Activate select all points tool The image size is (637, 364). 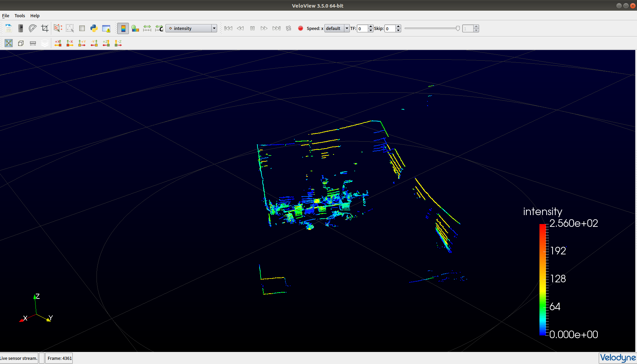point(58,28)
